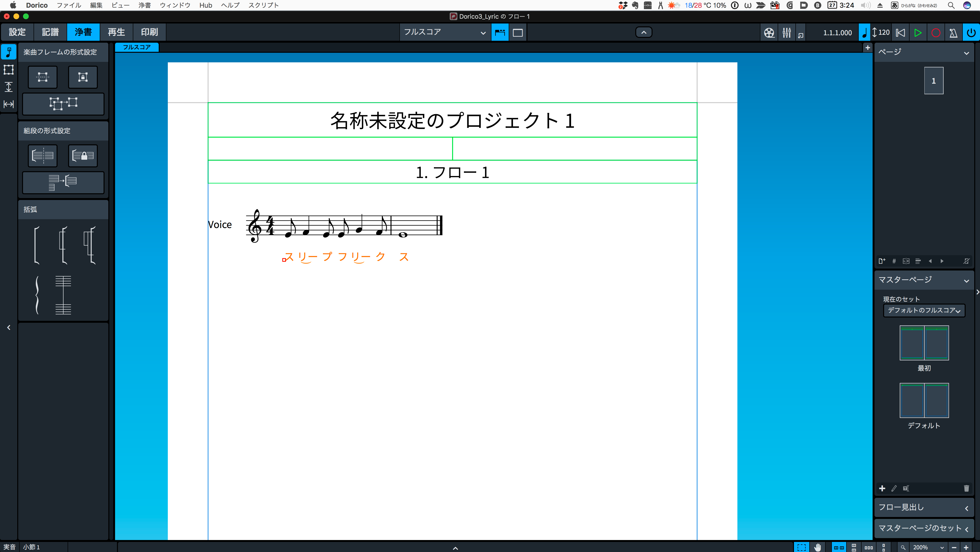Click the new tab plus button

[x=867, y=47]
